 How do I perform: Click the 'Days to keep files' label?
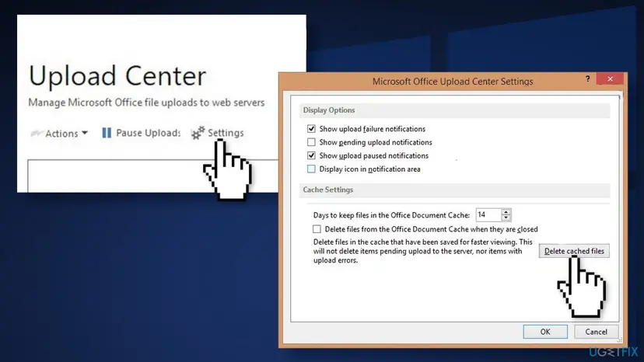[x=391, y=215]
